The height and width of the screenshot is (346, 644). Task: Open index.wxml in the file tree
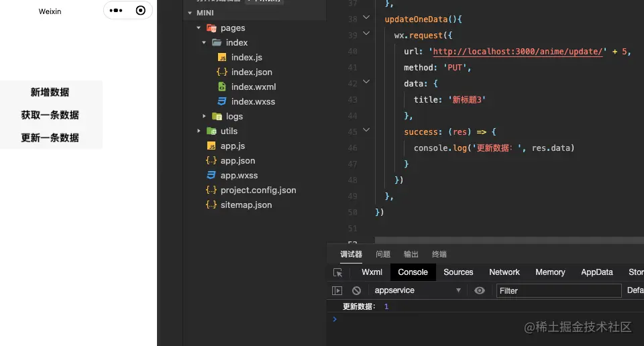point(254,87)
